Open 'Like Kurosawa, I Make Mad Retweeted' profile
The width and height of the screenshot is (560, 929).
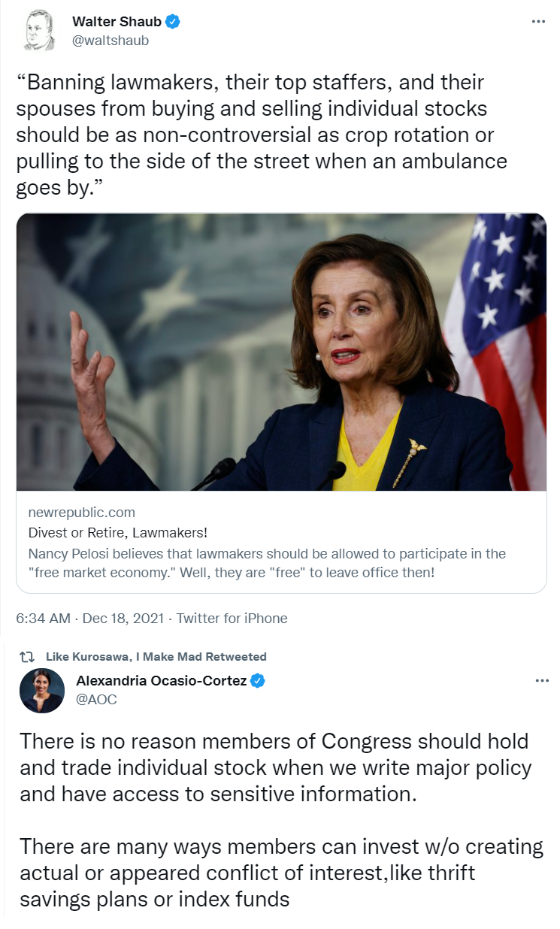pyautogui.click(x=156, y=657)
